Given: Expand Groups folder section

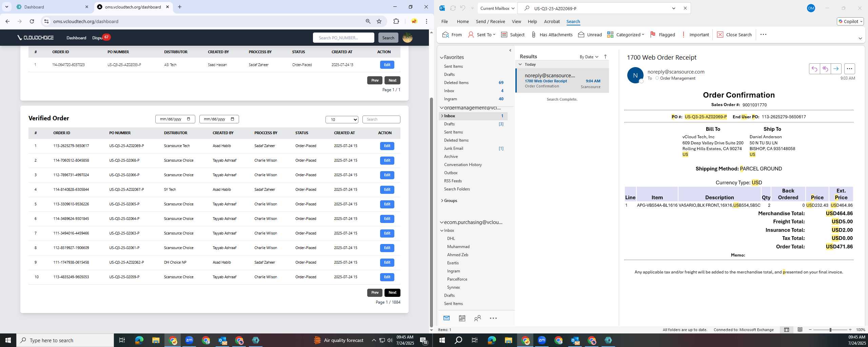Looking at the screenshot, I should point(442,201).
